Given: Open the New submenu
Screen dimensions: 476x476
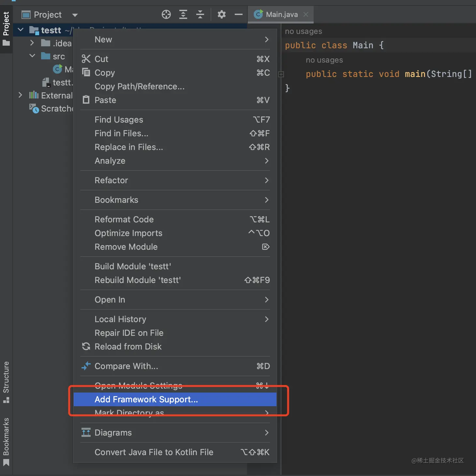Looking at the screenshot, I should pyautogui.click(x=175, y=39).
